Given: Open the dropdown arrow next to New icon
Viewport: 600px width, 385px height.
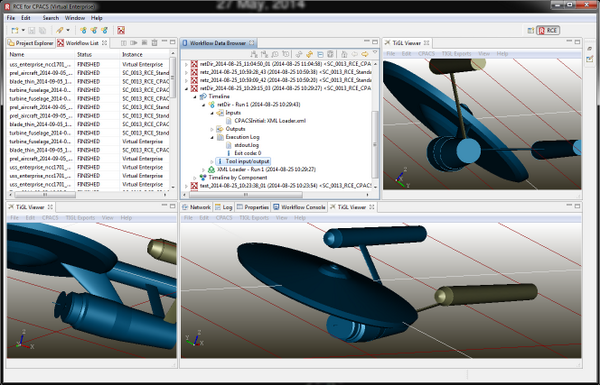Looking at the screenshot, I should (x=23, y=30).
